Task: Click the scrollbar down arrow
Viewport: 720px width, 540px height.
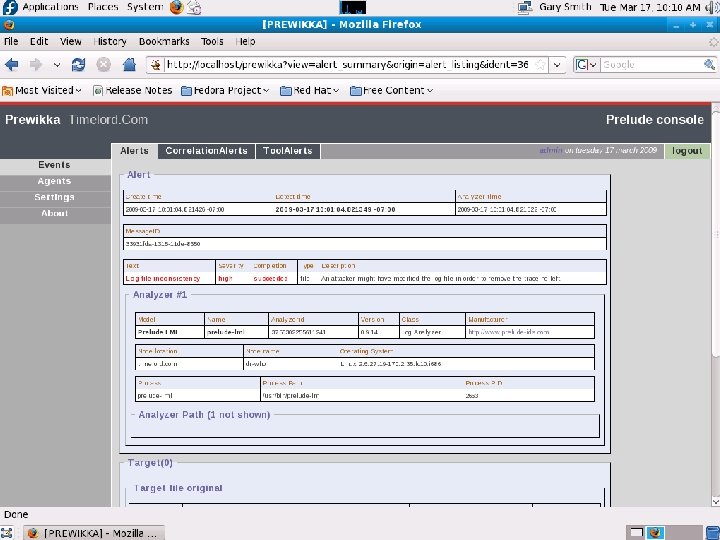Action: pos(715,501)
